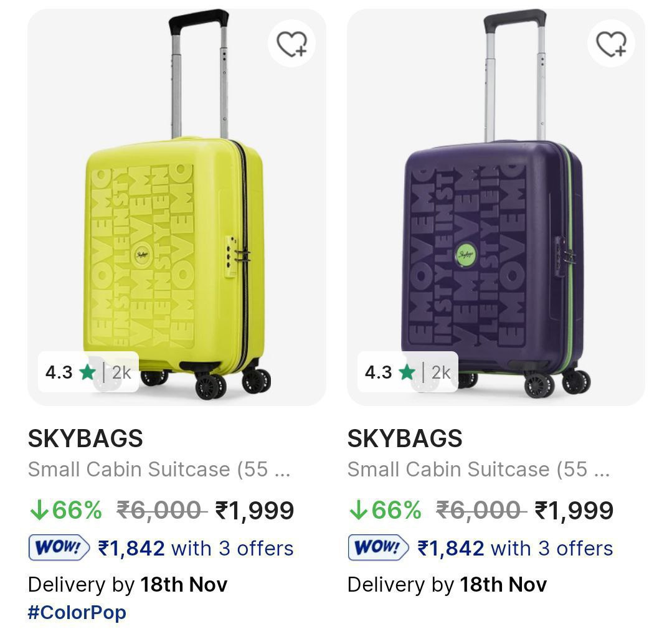Tap the ₹1,999 price of yellow suitcase

[x=255, y=511]
